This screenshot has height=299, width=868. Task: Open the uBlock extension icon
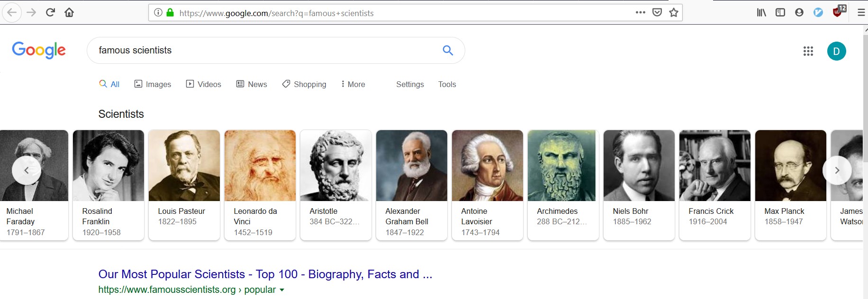coord(837,12)
